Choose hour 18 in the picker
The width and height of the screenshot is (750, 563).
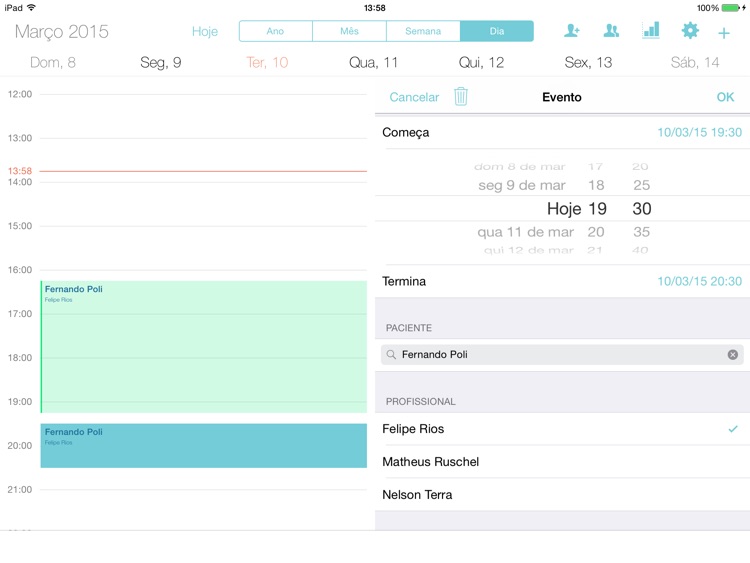point(596,185)
